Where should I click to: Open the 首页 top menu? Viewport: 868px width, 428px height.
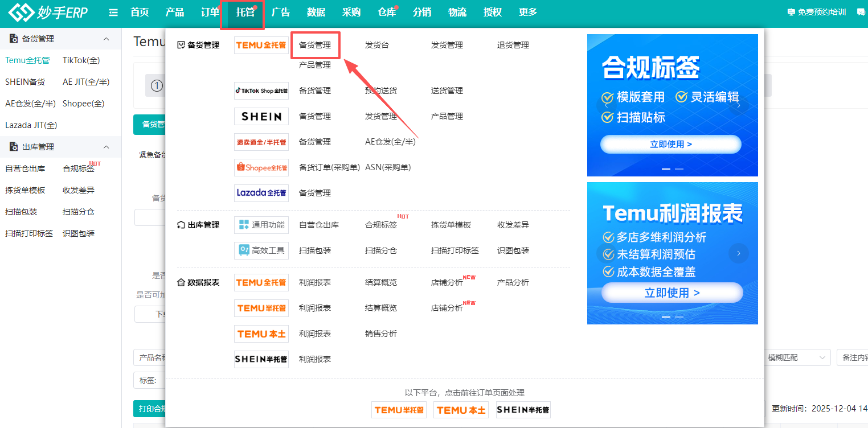coord(140,13)
